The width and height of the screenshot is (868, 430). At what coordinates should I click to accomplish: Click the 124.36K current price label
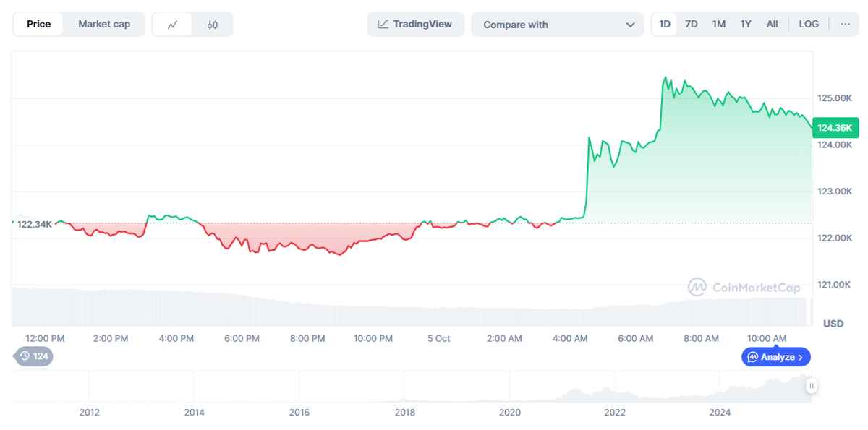(x=835, y=128)
